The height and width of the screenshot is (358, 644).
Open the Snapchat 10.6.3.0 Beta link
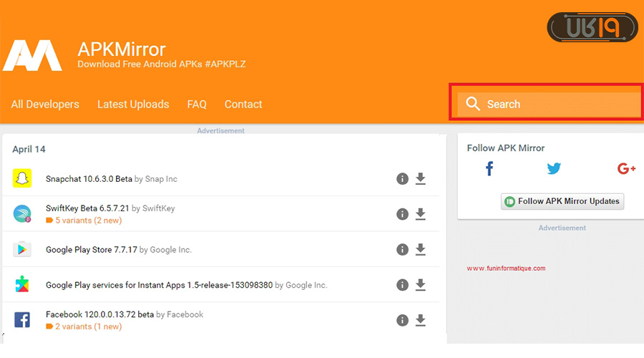pyautogui.click(x=89, y=179)
